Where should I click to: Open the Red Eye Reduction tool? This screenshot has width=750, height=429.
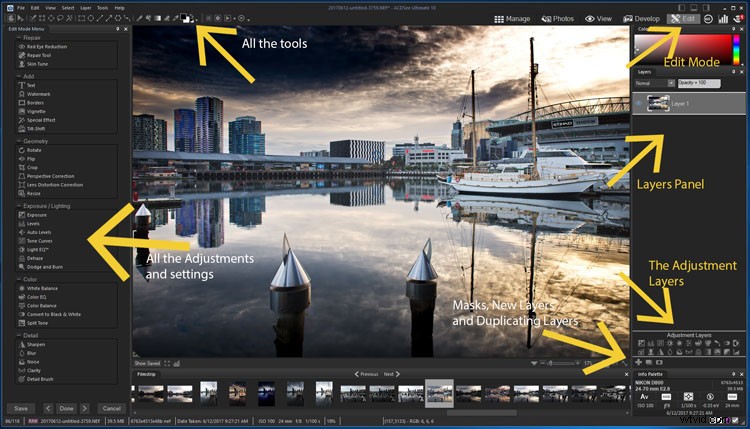(43, 46)
